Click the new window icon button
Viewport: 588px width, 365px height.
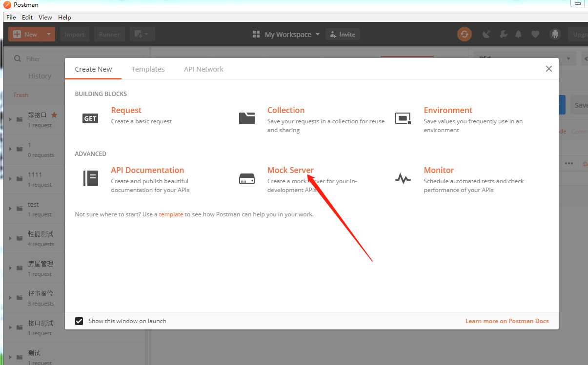coord(142,34)
